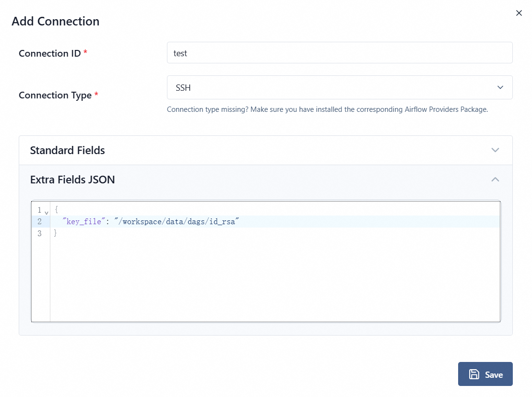Click the closing brace on line 3

pos(55,233)
